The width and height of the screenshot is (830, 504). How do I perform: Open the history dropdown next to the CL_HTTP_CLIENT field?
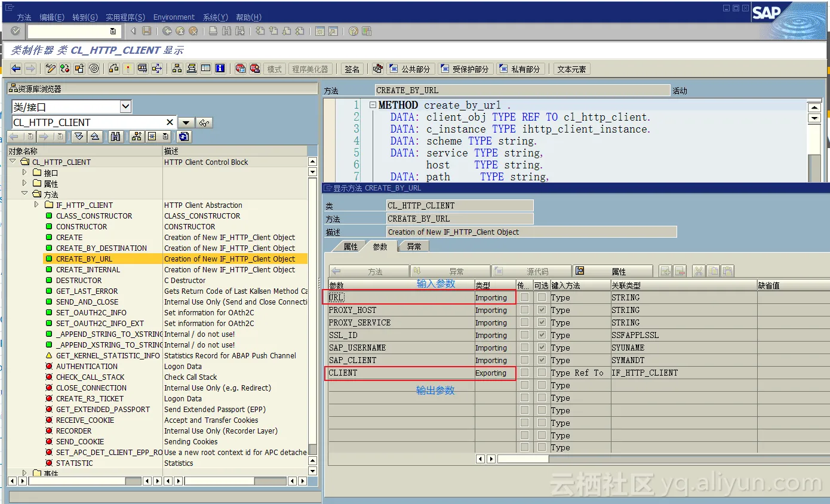186,122
